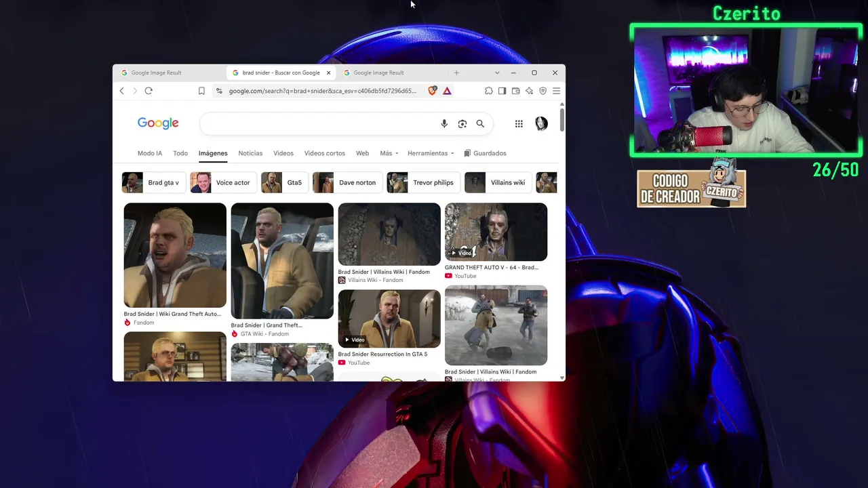Go to Google home via the logo
Image resolution: width=868 pixels, height=488 pixels.
(158, 123)
